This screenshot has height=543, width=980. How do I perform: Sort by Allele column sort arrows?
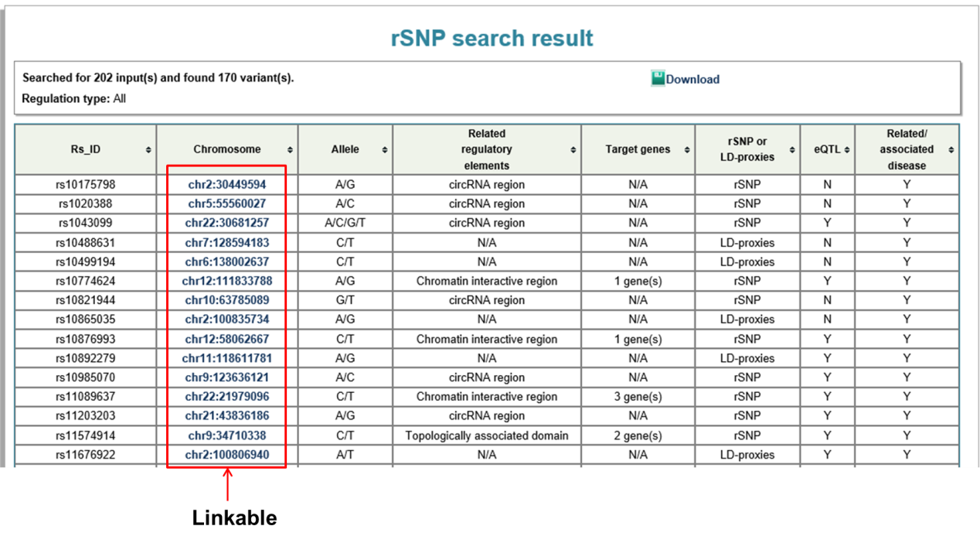point(385,150)
